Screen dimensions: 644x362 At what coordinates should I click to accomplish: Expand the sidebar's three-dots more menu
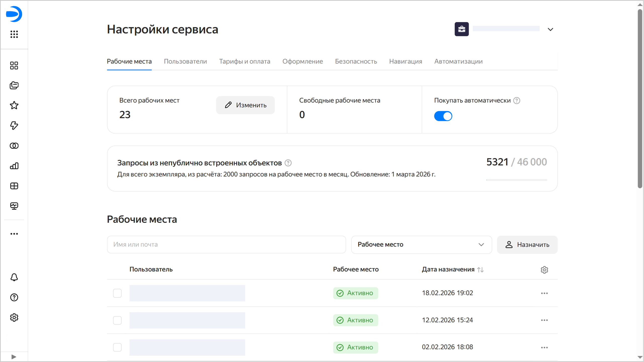pos(14,234)
